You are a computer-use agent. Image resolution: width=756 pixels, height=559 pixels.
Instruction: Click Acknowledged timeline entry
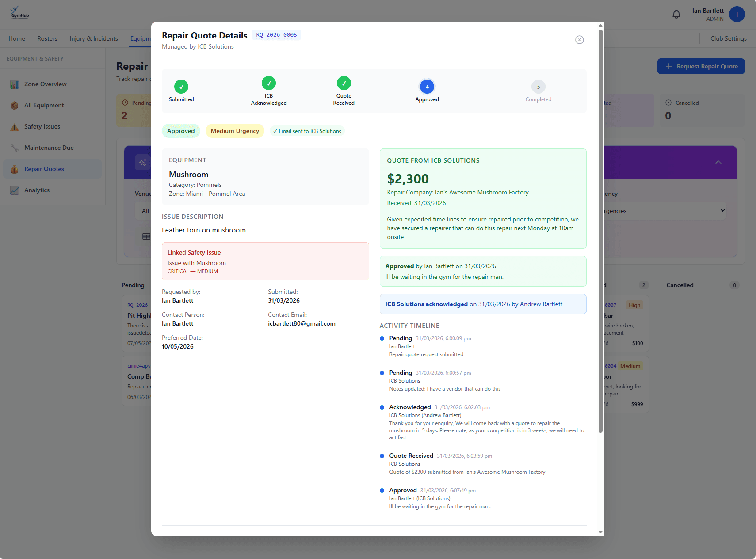(x=483, y=422)
